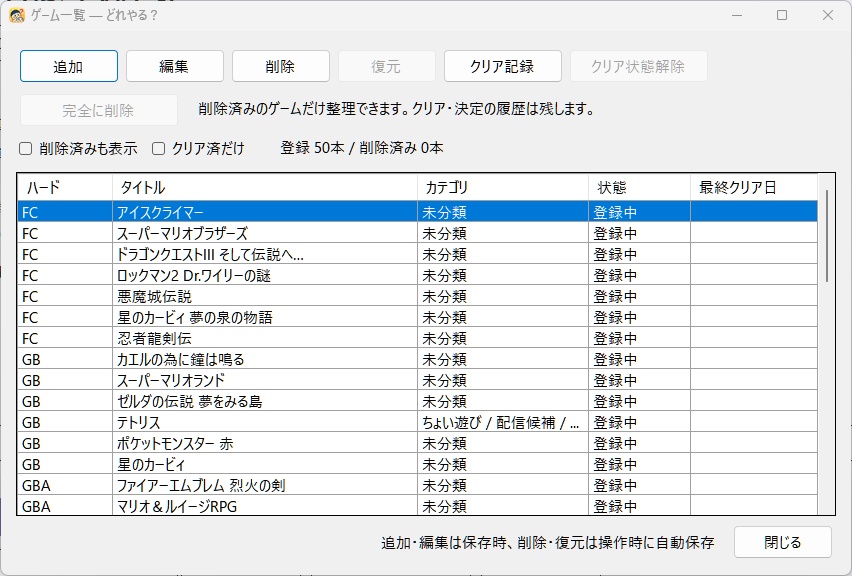This screenshot has height=576, width=852.
Task: Sort by the 状態 column header
Action: pos(639,187)
